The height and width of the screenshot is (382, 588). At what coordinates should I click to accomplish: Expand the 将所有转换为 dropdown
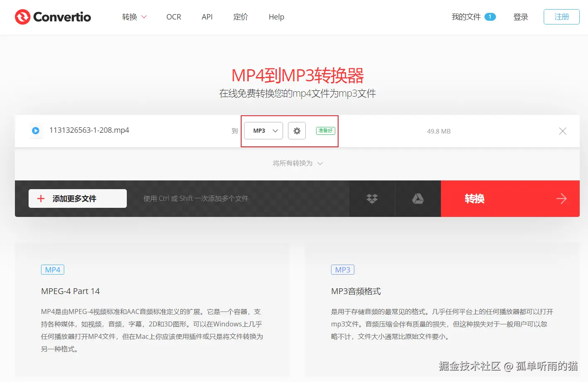[298, 163]
